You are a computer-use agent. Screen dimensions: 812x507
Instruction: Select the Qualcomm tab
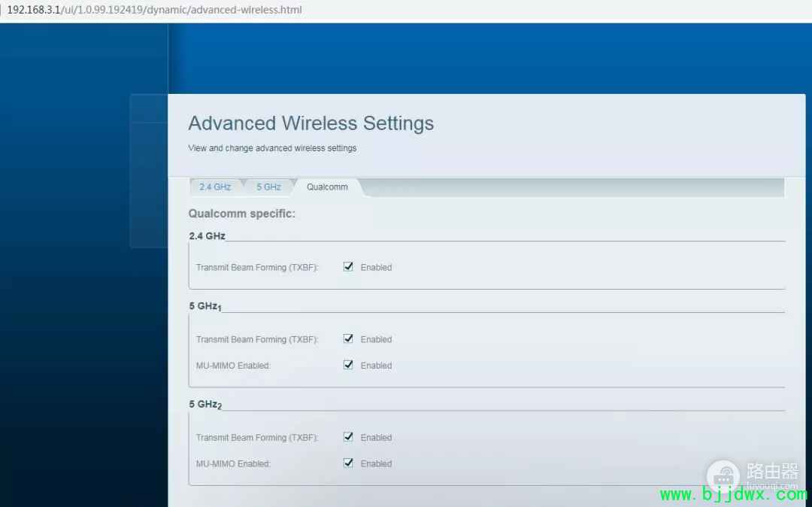tap(327, 187)
